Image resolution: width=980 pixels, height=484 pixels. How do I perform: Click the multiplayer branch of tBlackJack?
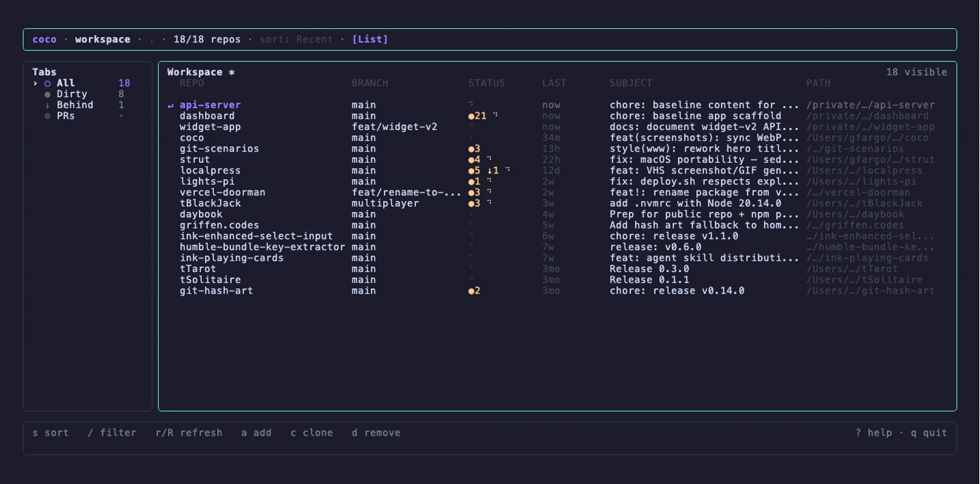point(385,203)
